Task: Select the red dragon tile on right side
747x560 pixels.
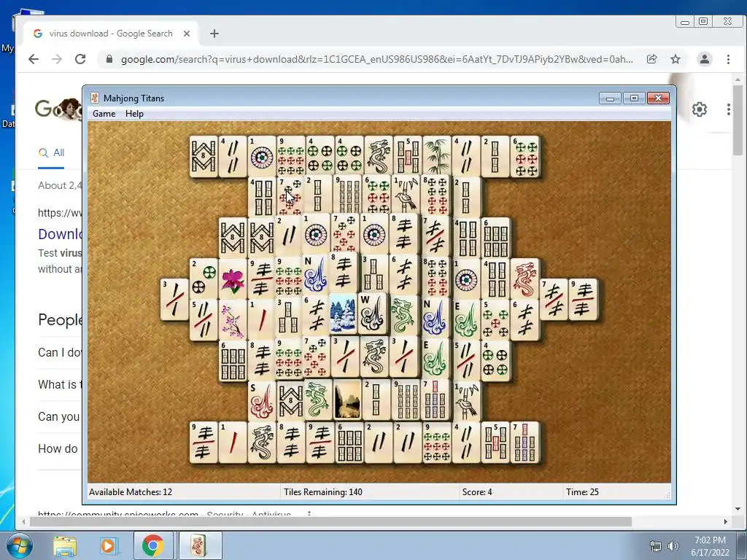Action: [525, 279]
